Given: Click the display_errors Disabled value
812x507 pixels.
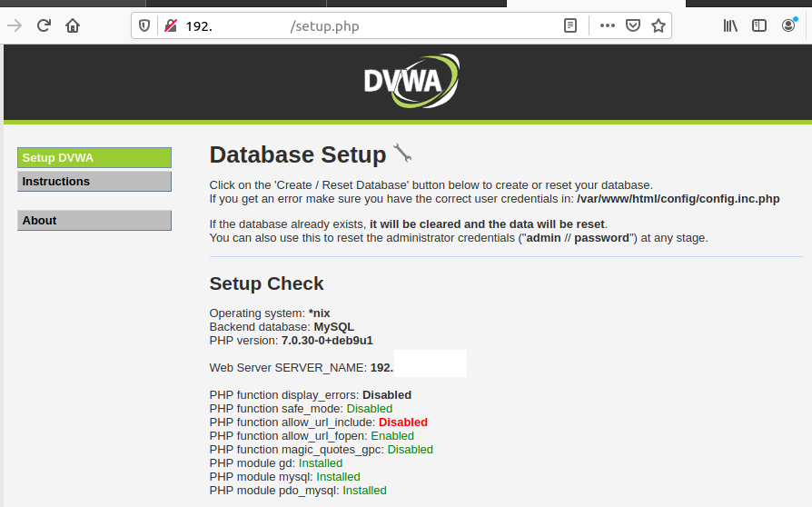Looking at the screenshot, I should point(387,395).
